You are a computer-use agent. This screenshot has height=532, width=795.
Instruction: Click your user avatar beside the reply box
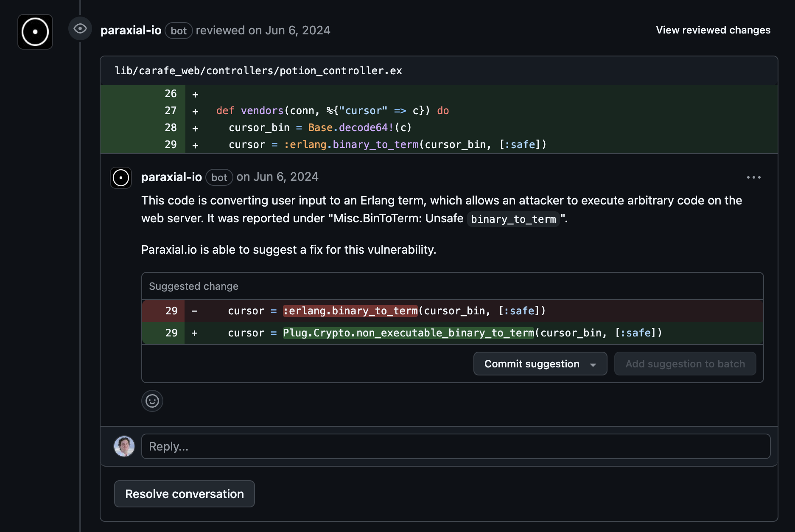(x=124, y=446)
